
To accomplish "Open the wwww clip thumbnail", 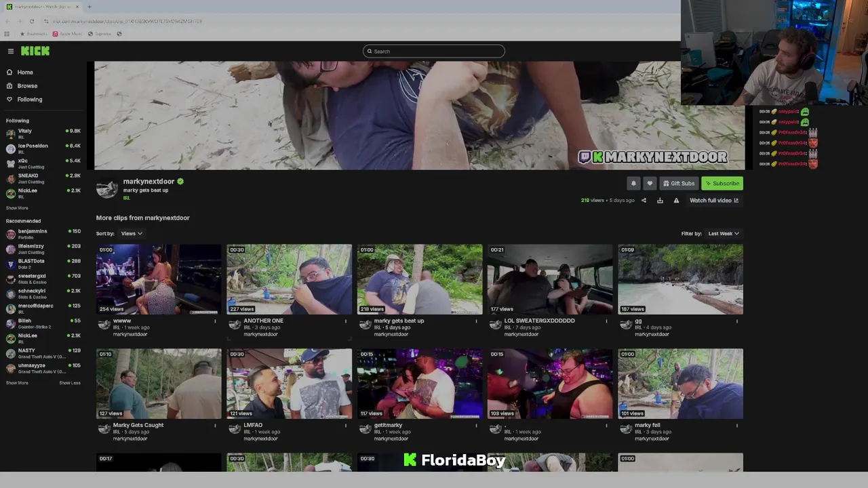I will pyautogui.click(x=159, y=279).
